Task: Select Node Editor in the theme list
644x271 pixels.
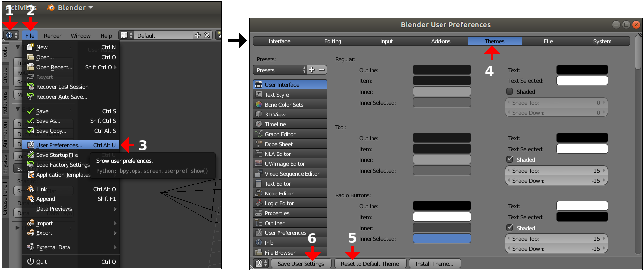Action: tap(290, 193)
